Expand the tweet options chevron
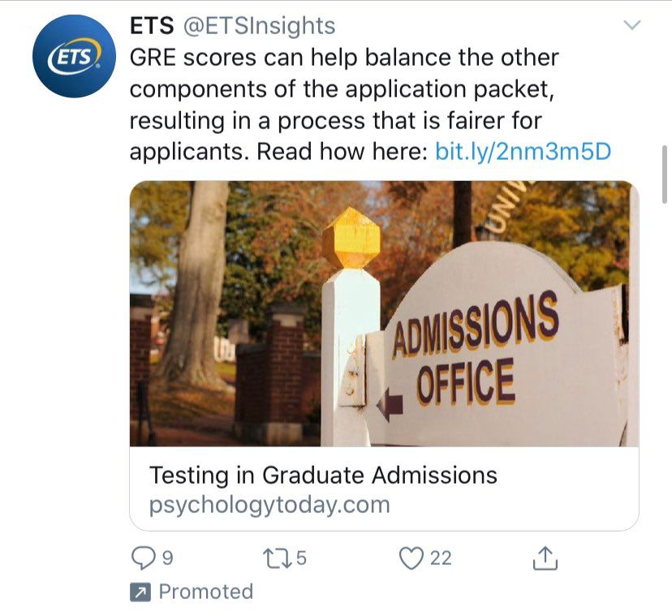Image resolution: width=672 pixels, height=616 pixels. click(631, 25)
